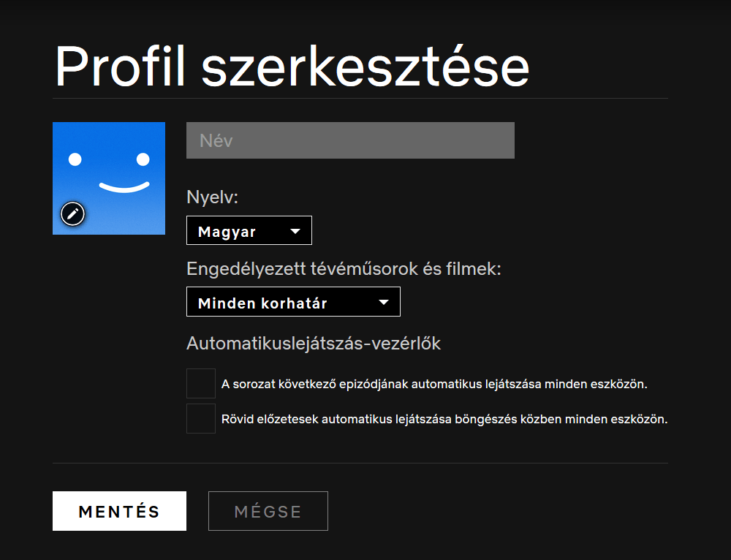731x560 pixels.
Task: Click the arrow on the Magyar dropdown
Action: point(295,231)
